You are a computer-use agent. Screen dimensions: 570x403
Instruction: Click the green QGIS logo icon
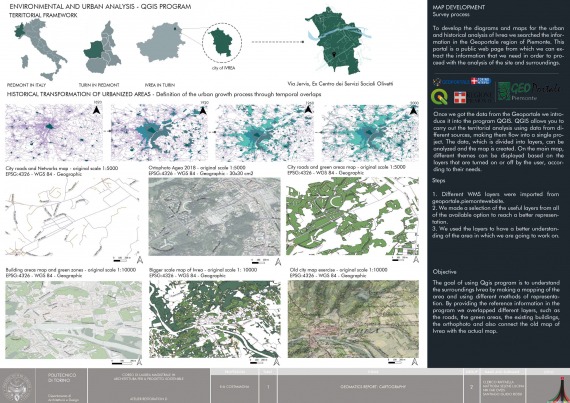[439, 97]
